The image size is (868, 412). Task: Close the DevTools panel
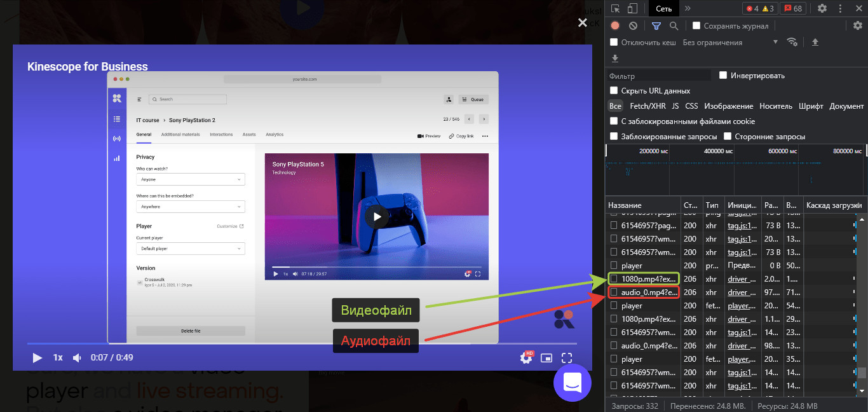(858, 9)
